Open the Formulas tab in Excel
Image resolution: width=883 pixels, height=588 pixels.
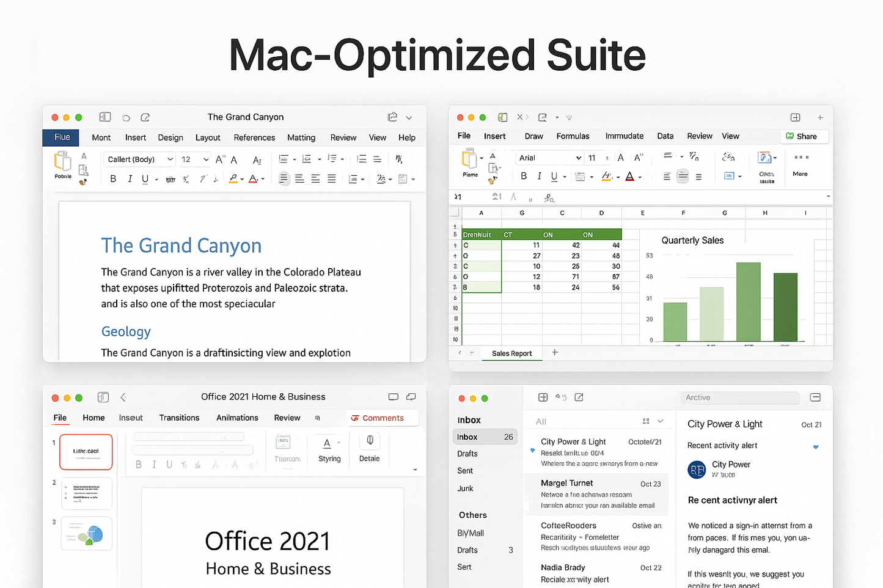click(573, 136)
